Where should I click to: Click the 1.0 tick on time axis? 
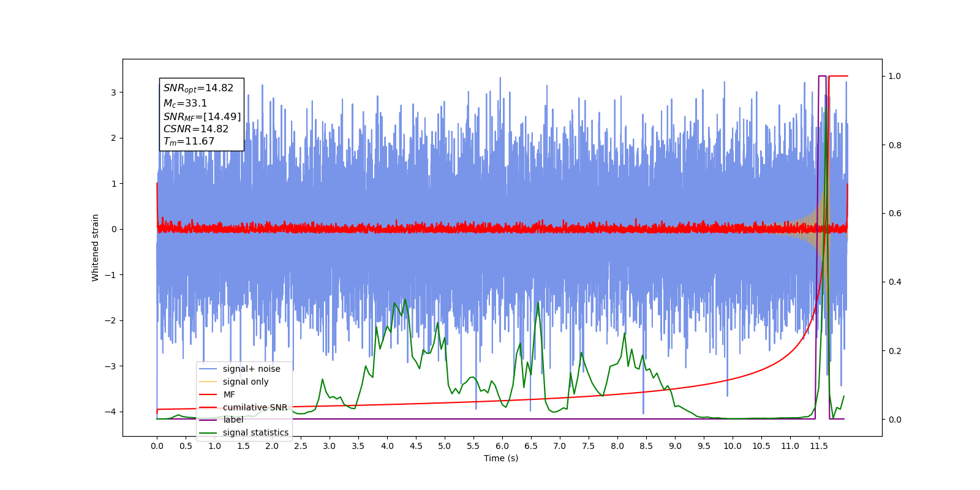click(x=214, y=446)
